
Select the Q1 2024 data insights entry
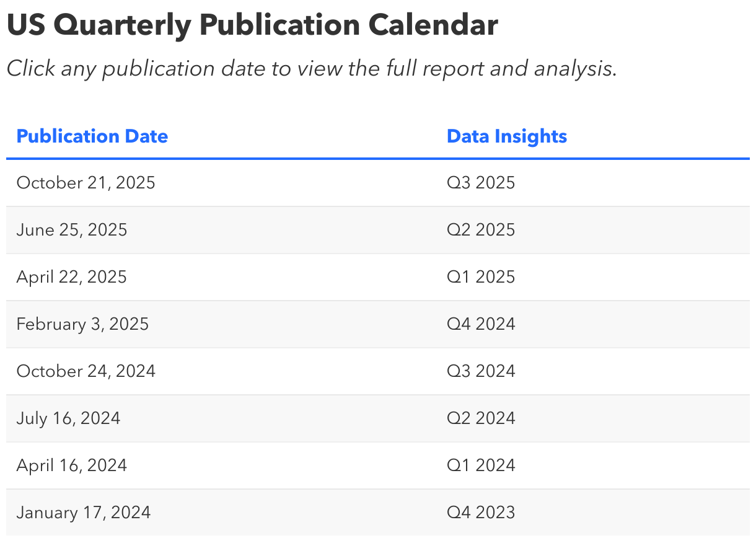point(481,466)
